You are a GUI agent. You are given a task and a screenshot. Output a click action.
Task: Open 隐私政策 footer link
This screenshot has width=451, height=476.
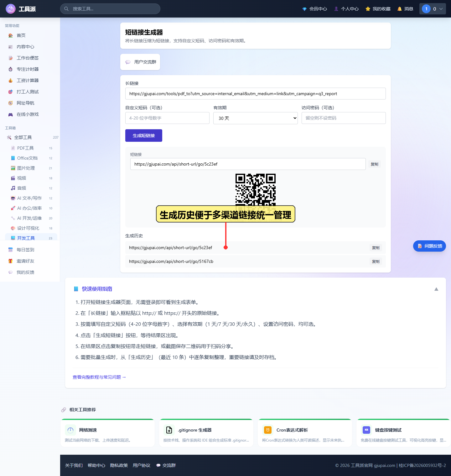pos(119,465)
